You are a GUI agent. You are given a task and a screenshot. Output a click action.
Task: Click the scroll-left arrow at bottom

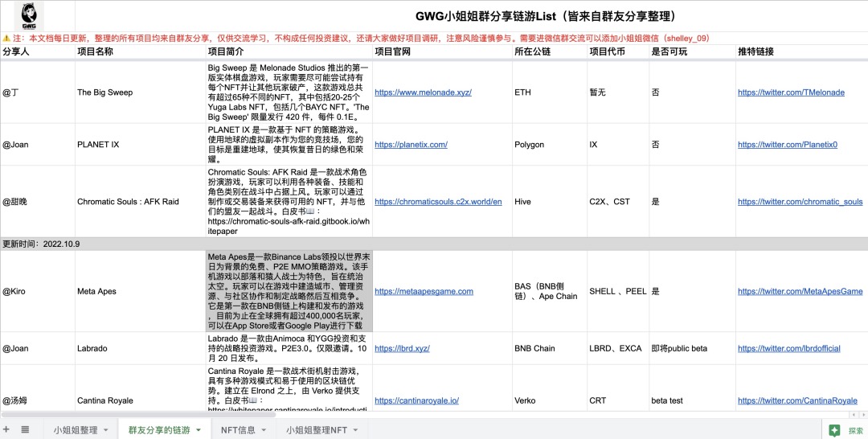pyautogui.click(x=854, y=415)
